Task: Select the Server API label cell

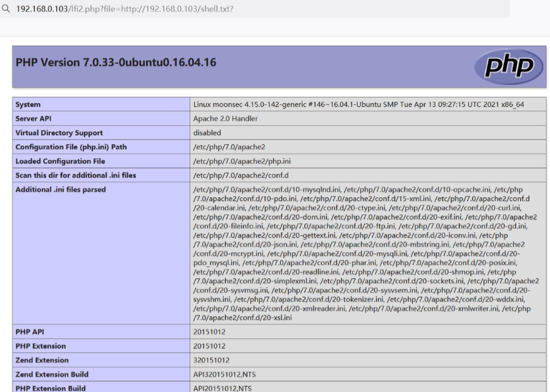Action: coord(34,119)
